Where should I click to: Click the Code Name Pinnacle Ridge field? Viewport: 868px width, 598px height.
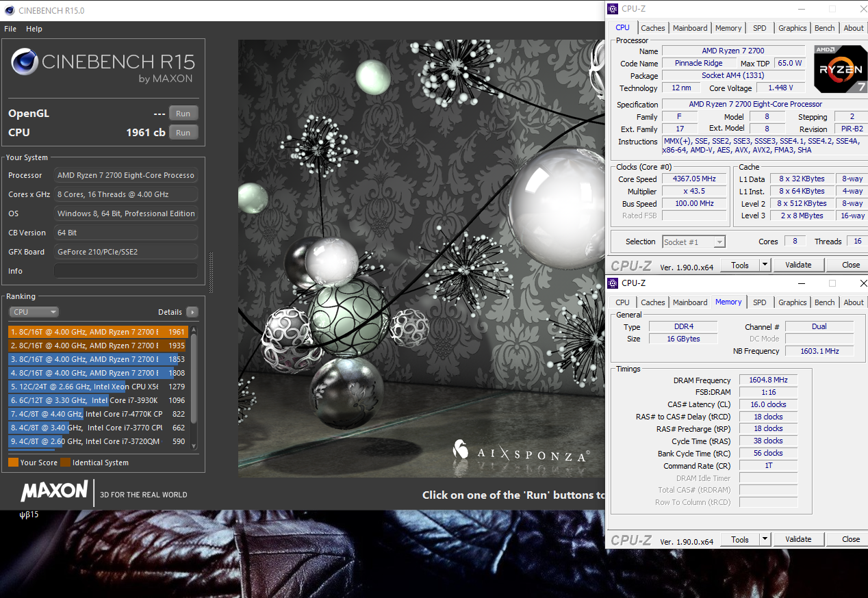[x=698, y=63]
